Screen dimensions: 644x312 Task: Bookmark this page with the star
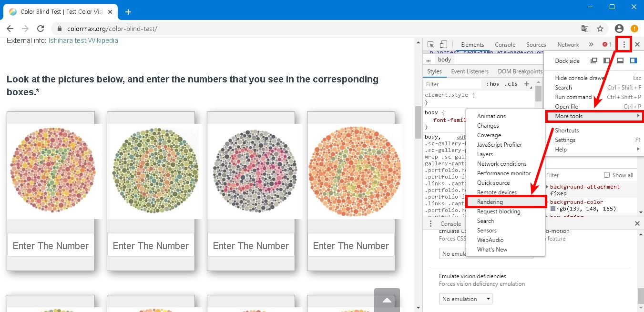pyautogui.click(x=600, y=29)
